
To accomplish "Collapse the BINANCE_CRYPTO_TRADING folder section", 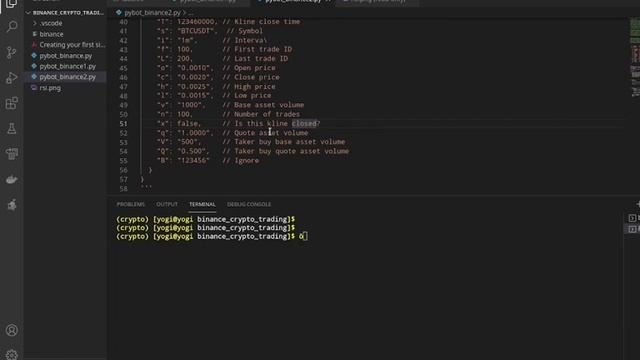I will point(65,13).
